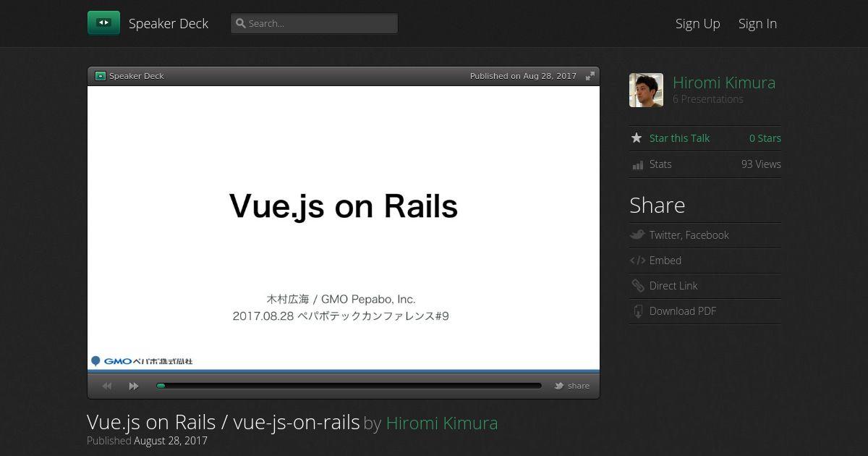
Task: Click the chain link icon
Action: [x=637, y=286]
